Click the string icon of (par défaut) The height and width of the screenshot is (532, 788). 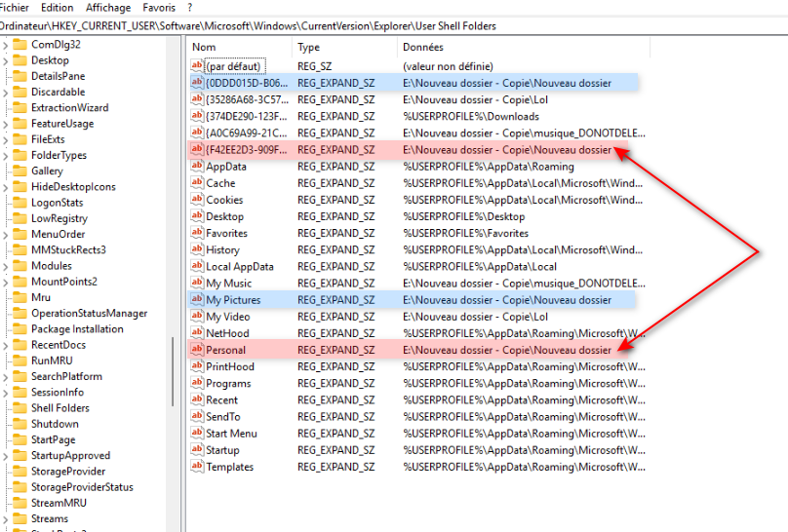(x=197, y=65)
